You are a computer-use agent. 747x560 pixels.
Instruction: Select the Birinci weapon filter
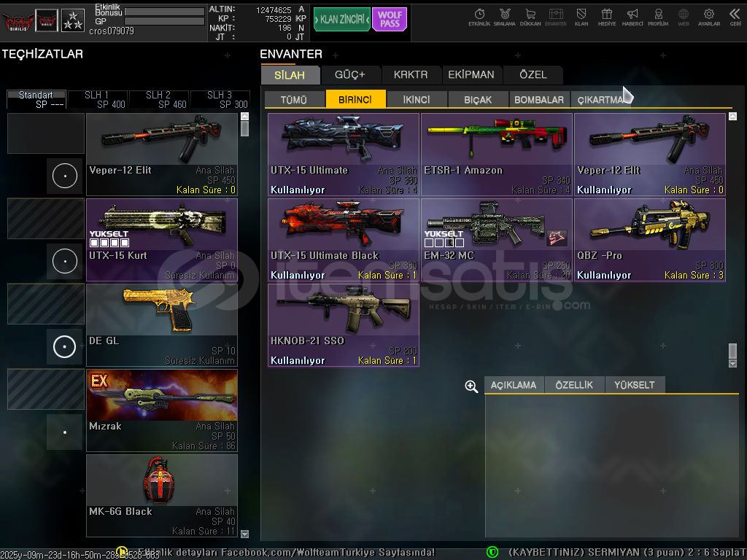(x=355, y=99)
